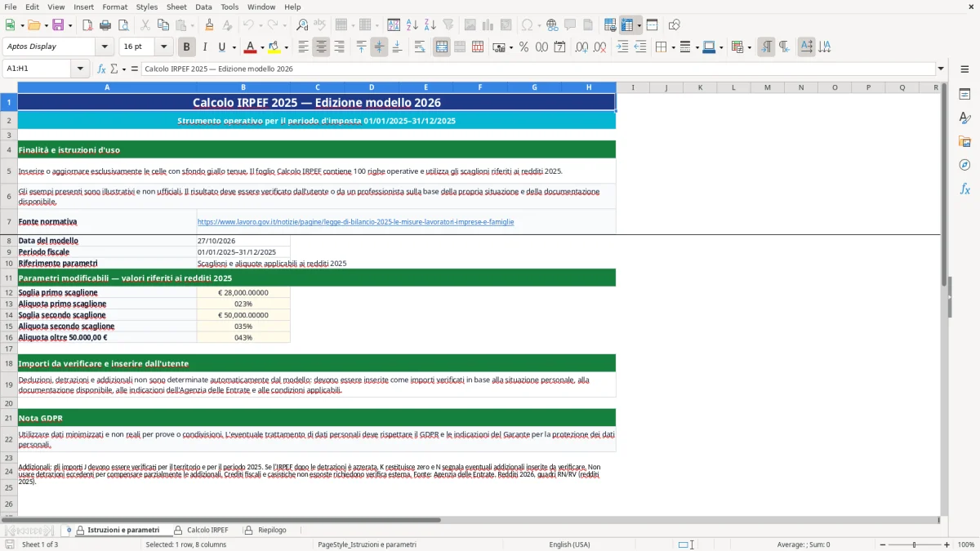Delete Decimal Place icon
The width and height of the screenshot is (980, 551).
pos(599,47)
